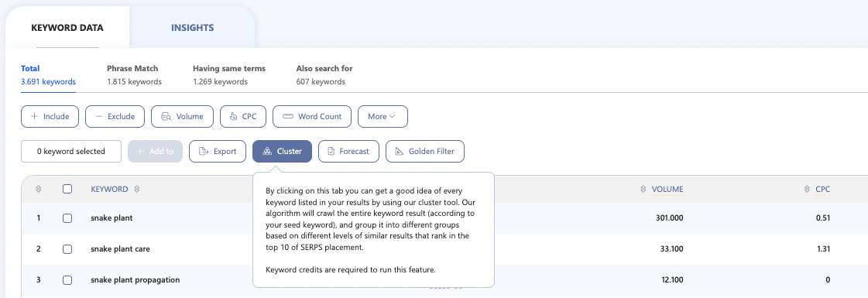This screenshot has height=298, width=868.
Task: Click the 0 keyword selected box
Action: coord(71,152)
